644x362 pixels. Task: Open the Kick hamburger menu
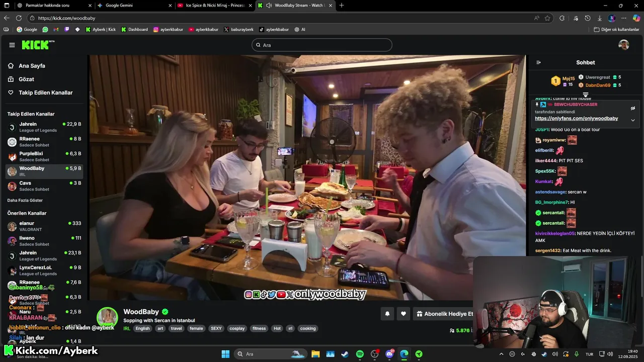(x=12, y=45)
